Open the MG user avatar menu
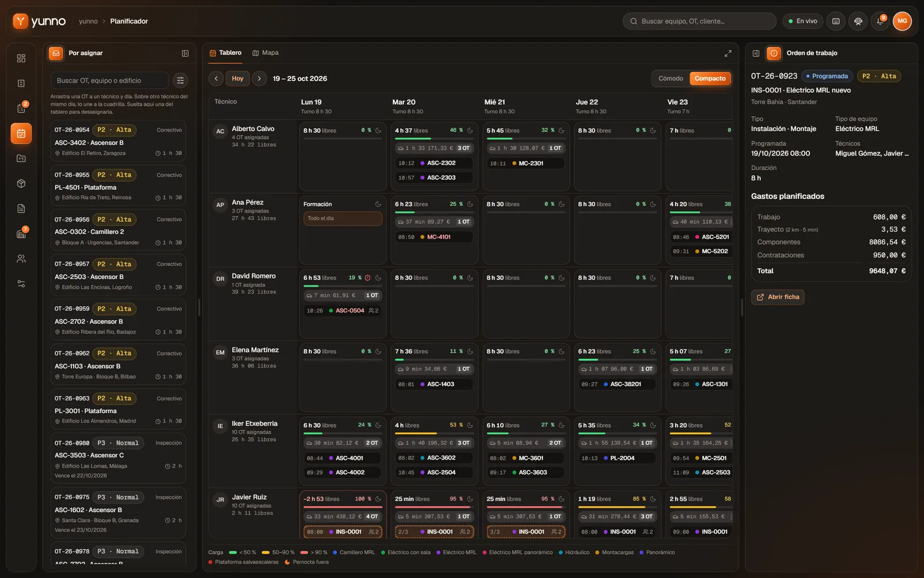924x578 pixels. (902, 21)
